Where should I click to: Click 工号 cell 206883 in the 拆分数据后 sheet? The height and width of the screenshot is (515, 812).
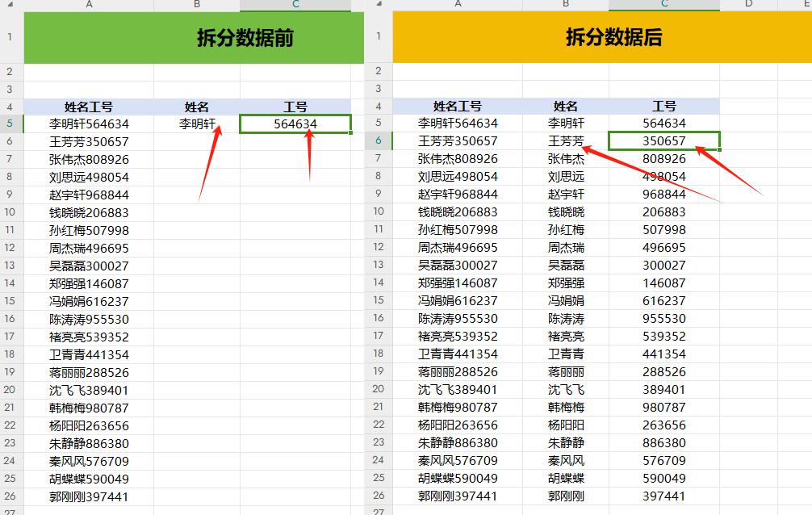point(664,212)
